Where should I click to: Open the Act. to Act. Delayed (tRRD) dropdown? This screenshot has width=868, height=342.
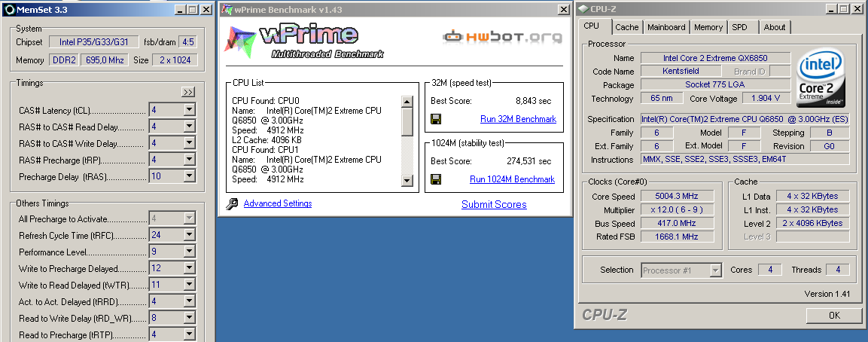[x=189, y=301]
